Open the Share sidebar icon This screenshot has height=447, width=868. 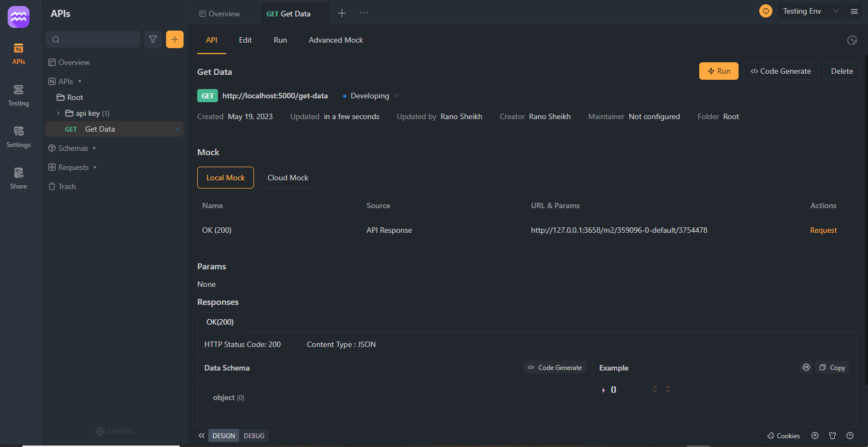coord(19,179)
